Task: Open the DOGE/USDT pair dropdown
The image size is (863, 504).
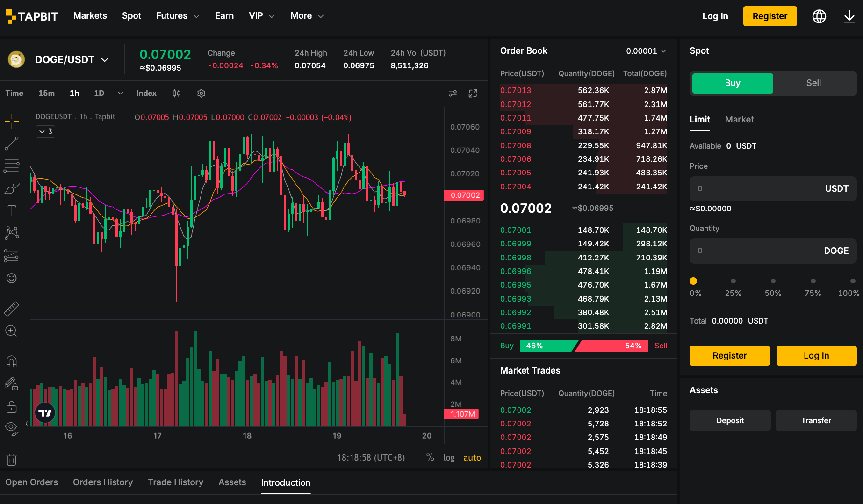Action: point(72,60)
